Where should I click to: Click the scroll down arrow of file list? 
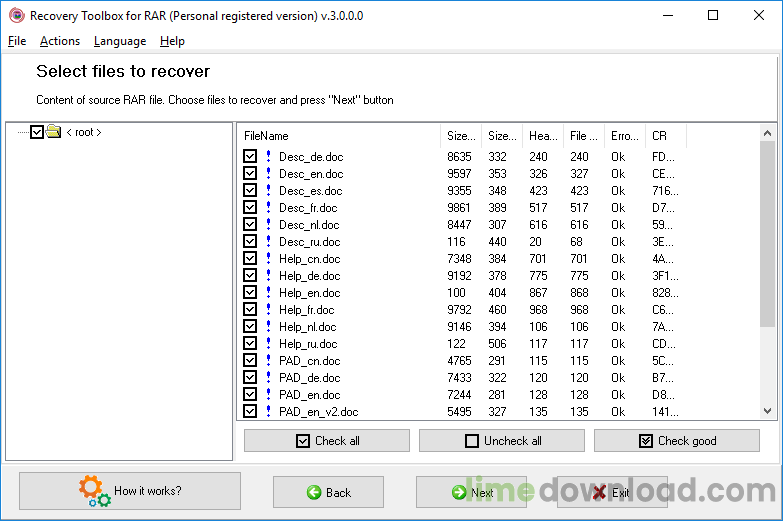[768, 411]
